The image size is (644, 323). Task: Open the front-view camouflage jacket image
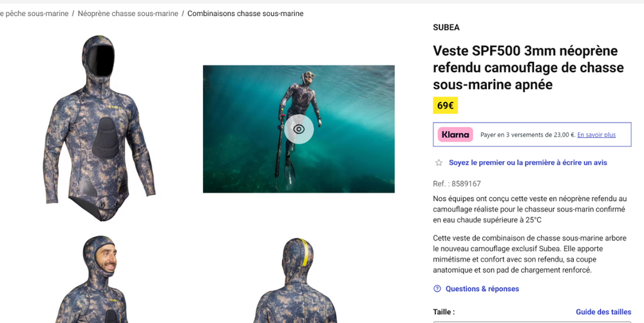99,128
